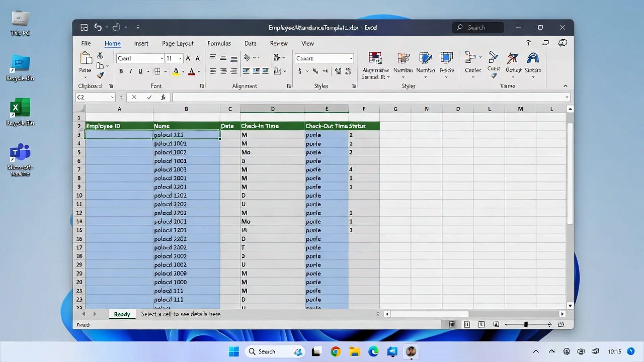Click the Insert Function fx button

[163, 97]
